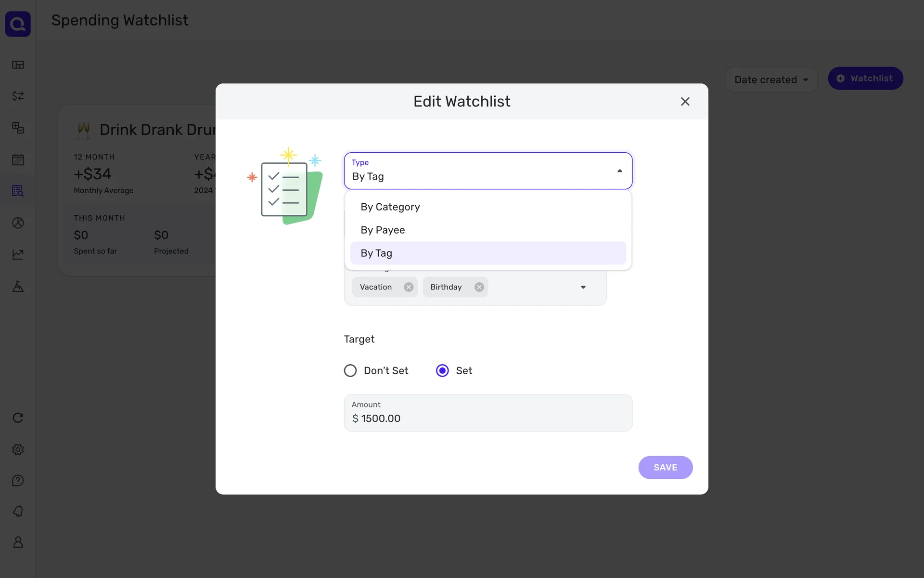
Task: Remove the Birthday tag chip
Action: click(479, 287)
